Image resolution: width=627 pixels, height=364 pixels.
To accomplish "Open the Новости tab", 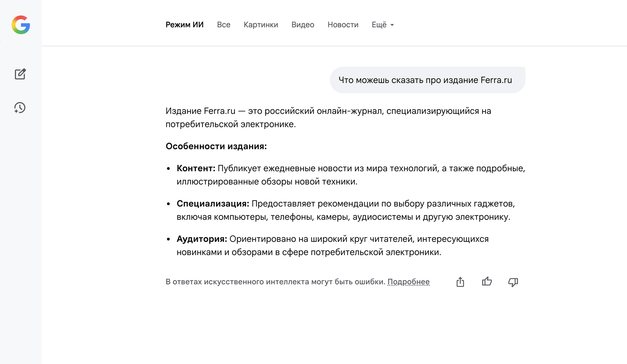I will 343,25.
